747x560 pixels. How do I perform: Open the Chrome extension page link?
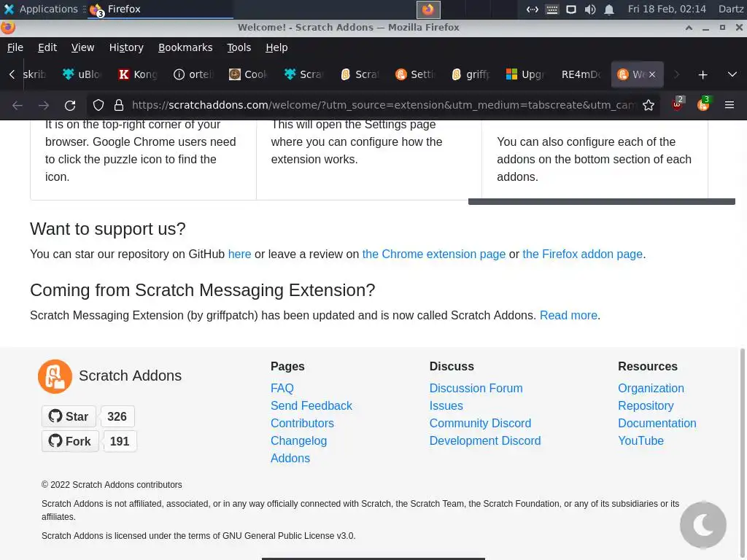point(434,254)
